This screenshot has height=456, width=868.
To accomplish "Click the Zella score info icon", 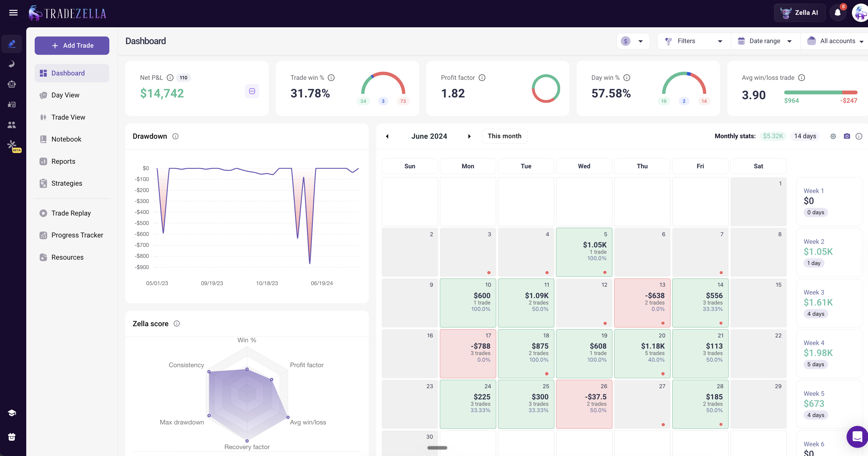I will [x=177, y=323].
